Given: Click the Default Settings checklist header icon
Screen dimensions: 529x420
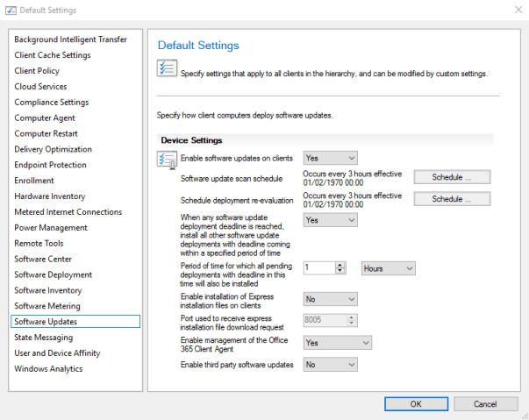Looking at the screenshot, I should coord(167,68).
